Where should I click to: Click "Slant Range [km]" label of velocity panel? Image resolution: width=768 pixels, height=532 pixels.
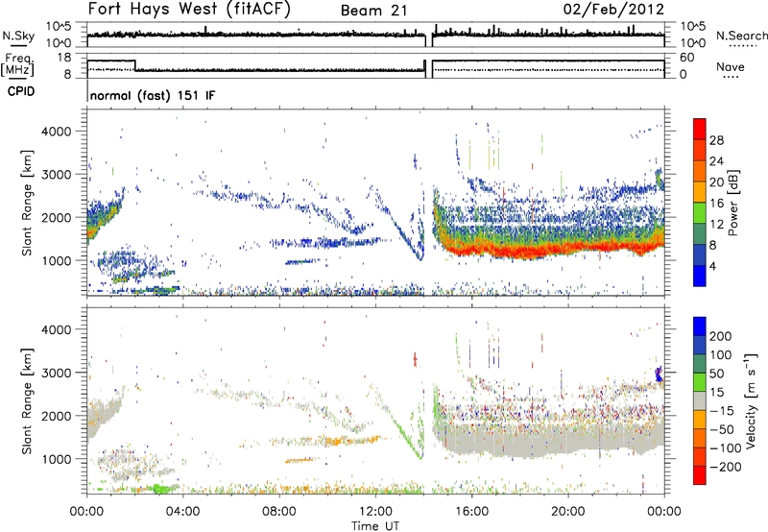(27, 400)
